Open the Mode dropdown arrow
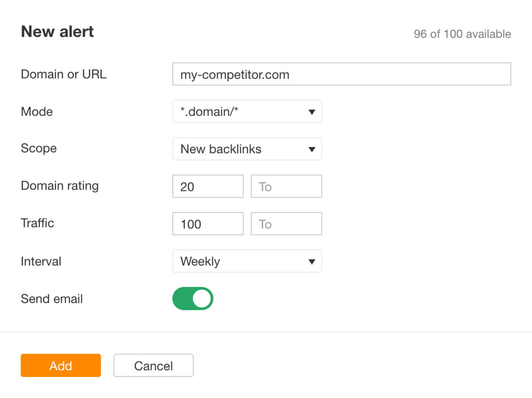The image size is (532, 398). (312, 112)
